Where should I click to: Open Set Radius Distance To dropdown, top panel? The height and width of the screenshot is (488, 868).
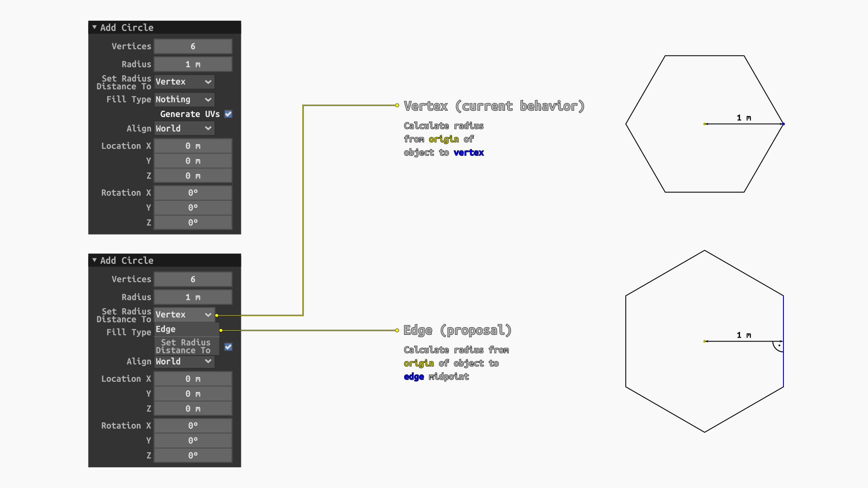(184, 82)
